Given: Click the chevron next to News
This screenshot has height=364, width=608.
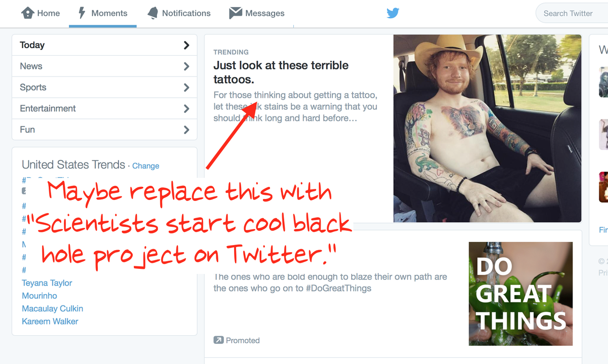Looking at the screenshot, I should coord(186,66).
